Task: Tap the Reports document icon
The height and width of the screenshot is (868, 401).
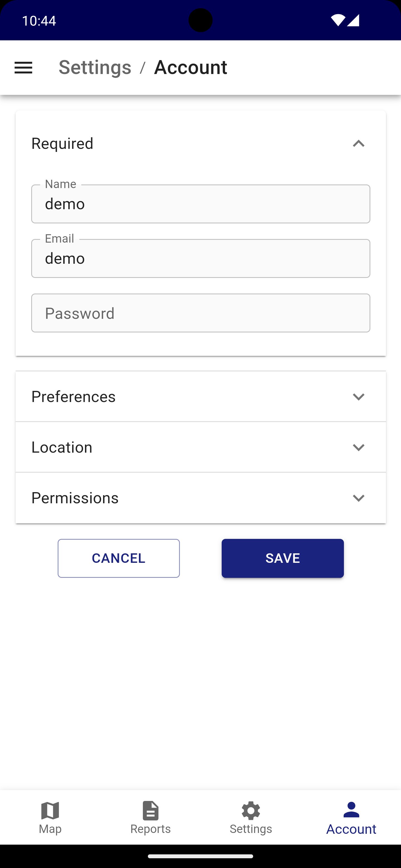Action: pyautogui.click(x=150, y=810)
